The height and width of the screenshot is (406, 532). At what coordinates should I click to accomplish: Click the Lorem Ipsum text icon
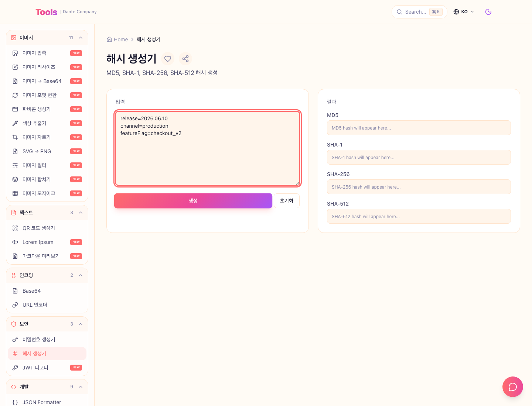[15, 242]
